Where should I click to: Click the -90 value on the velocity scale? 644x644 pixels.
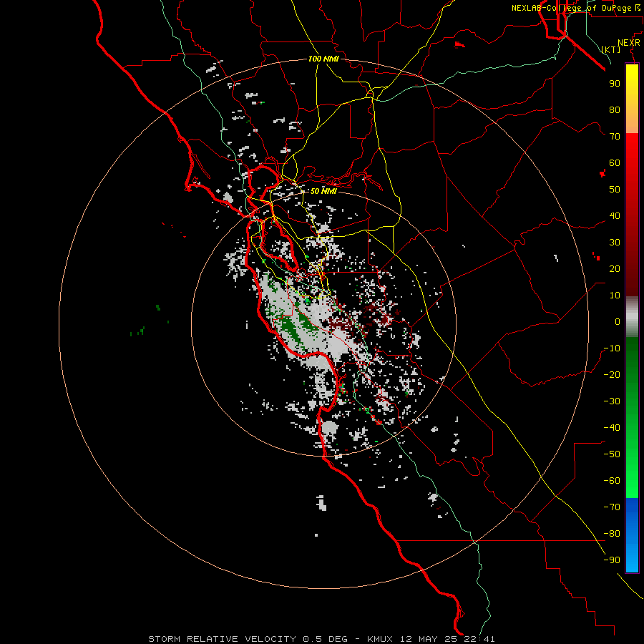[x=612, y=560]
